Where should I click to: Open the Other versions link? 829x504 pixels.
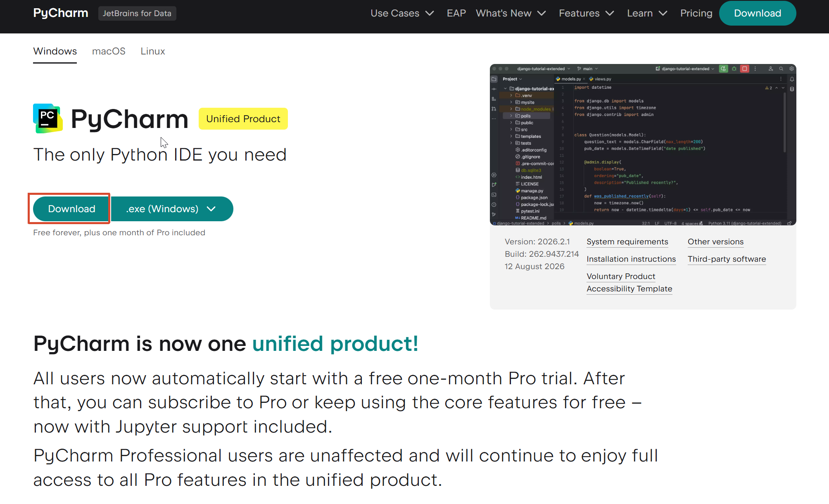tap(715, 242)
